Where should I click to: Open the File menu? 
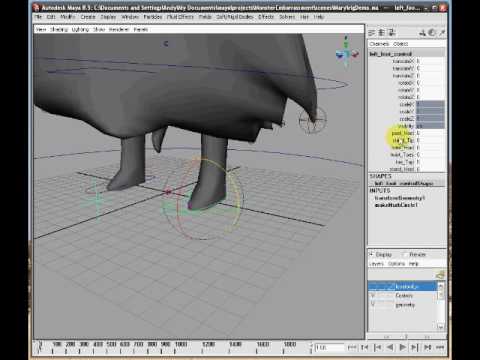click(x=38, y=17)
